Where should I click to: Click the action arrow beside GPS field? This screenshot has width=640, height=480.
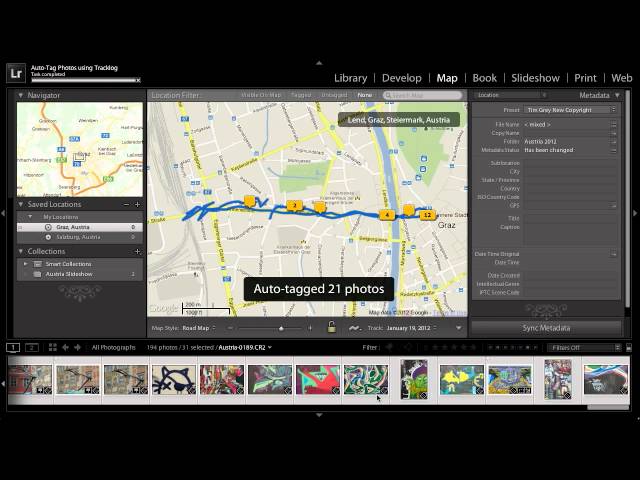pyautogui.click(x=613, y=206)
